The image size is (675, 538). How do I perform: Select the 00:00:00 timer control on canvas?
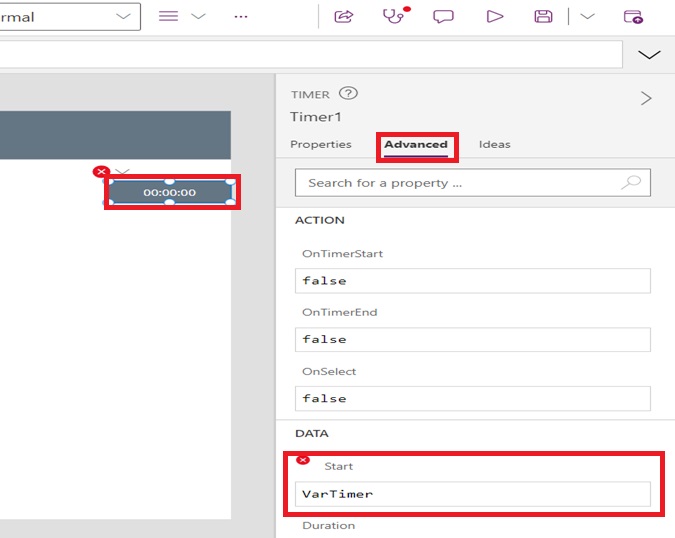(x=169, y=192)
